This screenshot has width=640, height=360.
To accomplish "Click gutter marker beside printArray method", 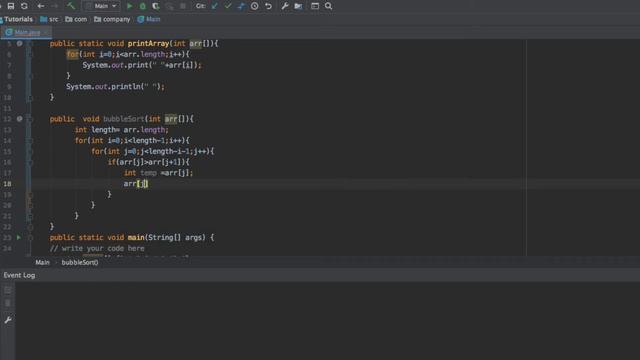I will pos(19,43).
